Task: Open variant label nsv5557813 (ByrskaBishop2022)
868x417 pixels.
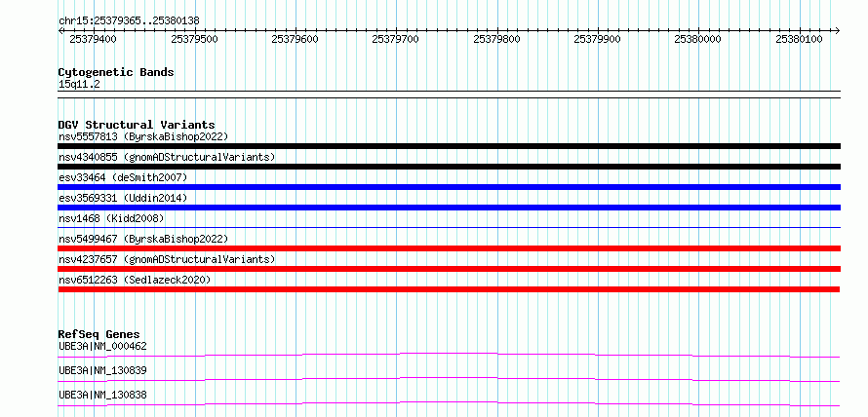Action: click(143, 136)
